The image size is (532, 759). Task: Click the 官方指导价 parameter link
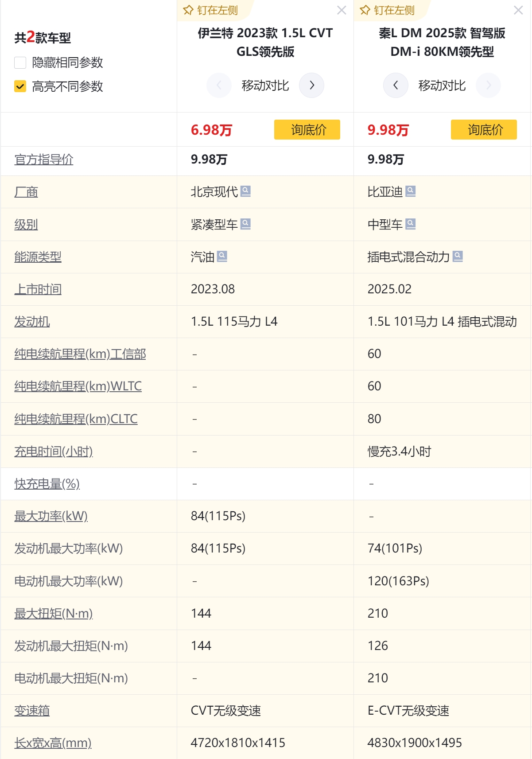point(44,160)
